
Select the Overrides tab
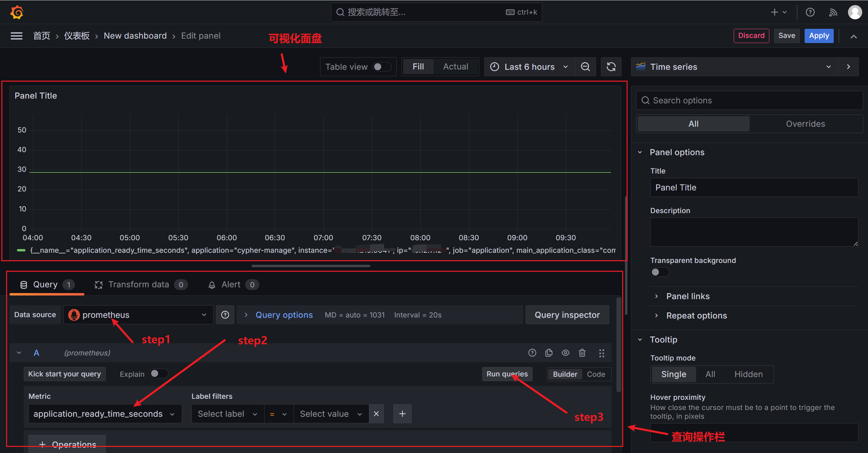pyautogui.click(x=805, y=124)
